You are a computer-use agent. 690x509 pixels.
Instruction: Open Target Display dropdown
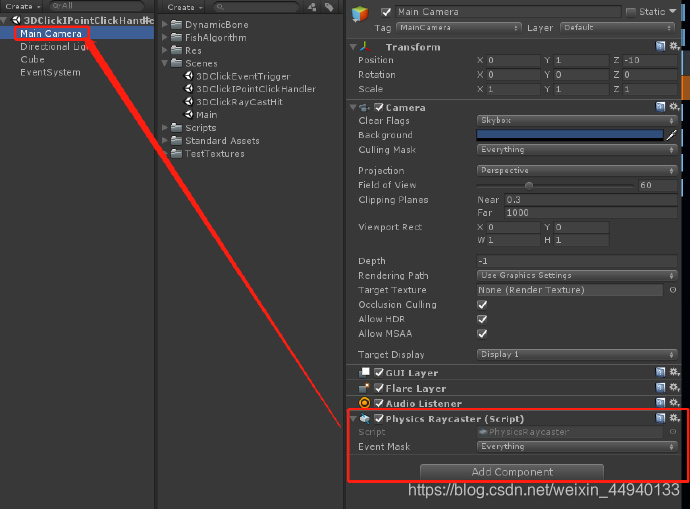coord(577,354)
